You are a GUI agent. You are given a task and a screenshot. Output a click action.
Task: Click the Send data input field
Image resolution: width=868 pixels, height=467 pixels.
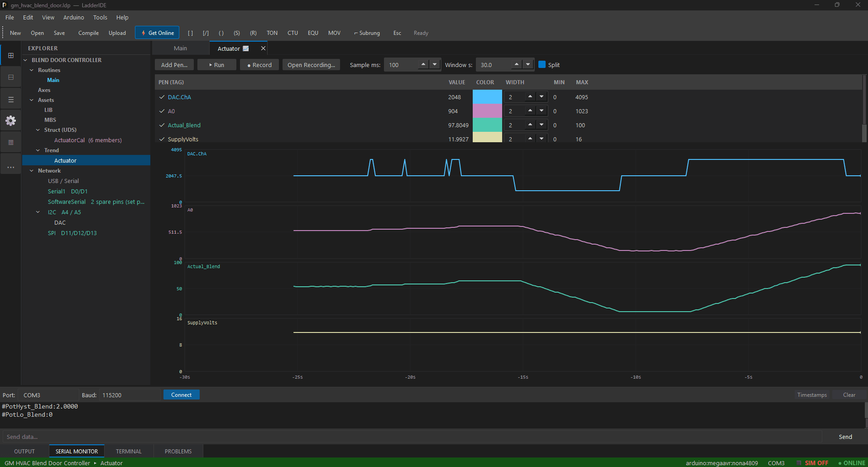pos(412,437)
